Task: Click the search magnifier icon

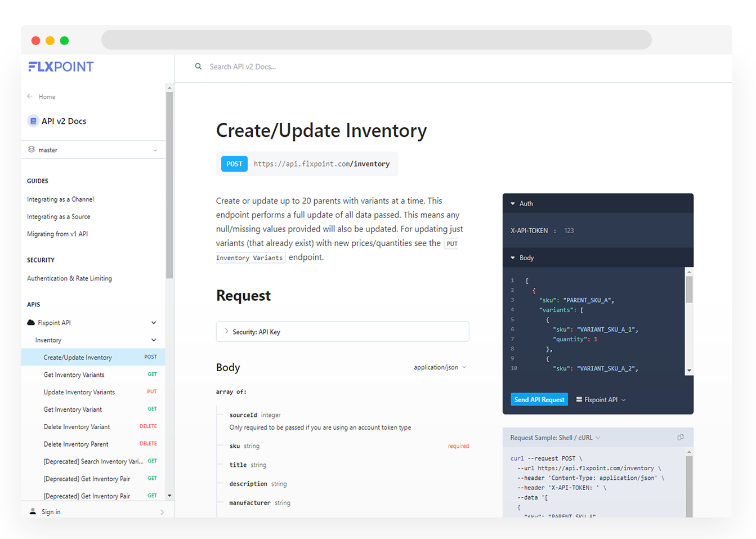Action: click(198, 66)
